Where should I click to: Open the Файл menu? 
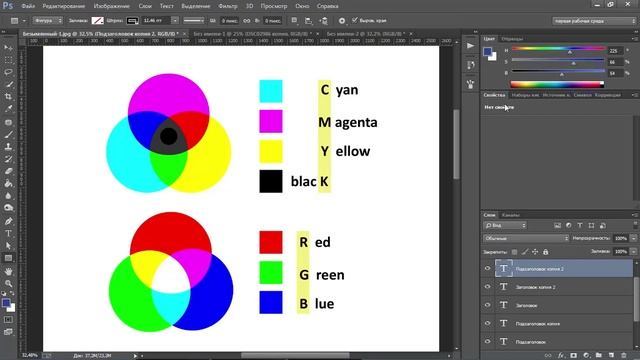tap(28, 6)
